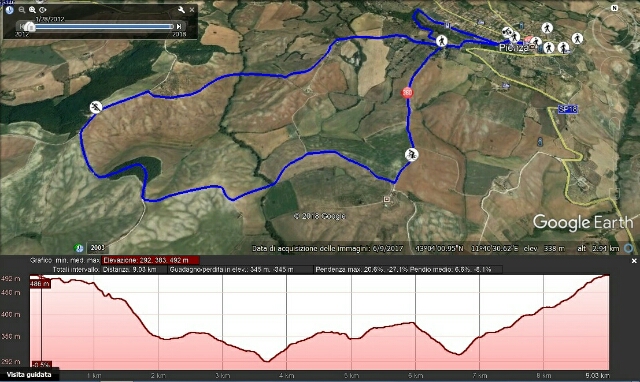The width and height of the screenshot is (640, 382).
Task: Click the Pienza town label
Action: (513, 48)
